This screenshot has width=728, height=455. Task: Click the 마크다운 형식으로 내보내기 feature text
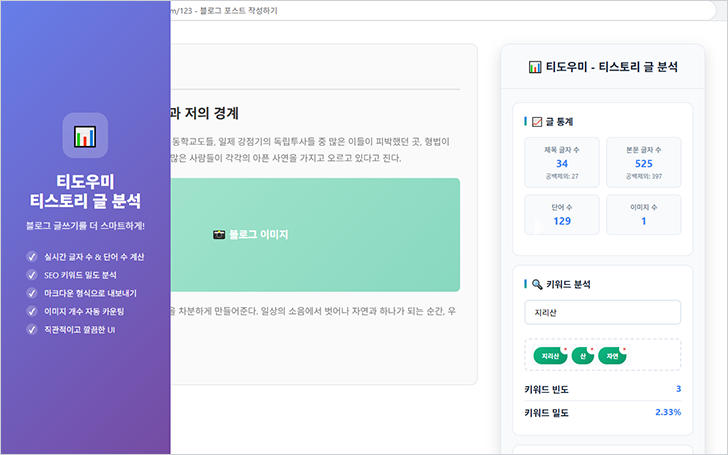(x=91, y=293)
